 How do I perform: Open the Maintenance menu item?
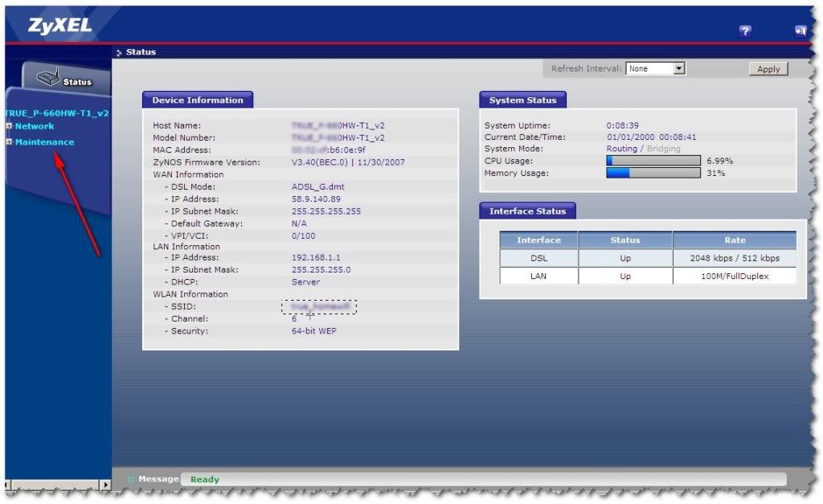44,142
